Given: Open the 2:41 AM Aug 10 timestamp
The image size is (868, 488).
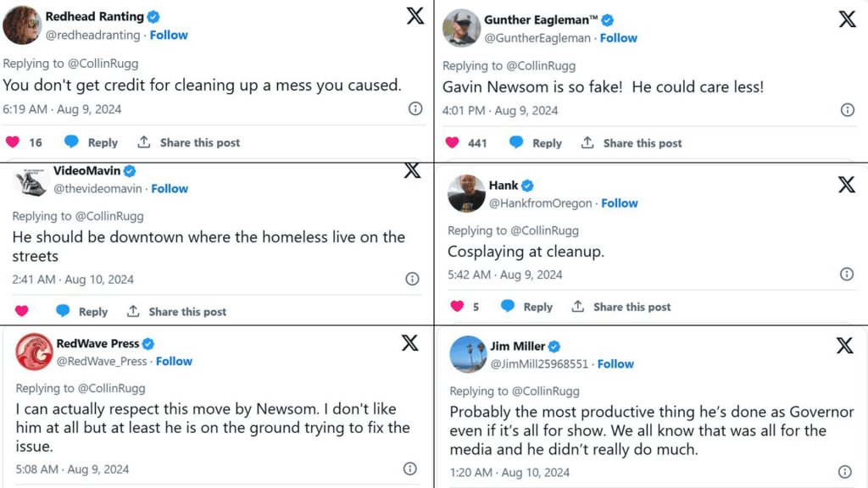Looking at the screenshot, I should point(73,280).
